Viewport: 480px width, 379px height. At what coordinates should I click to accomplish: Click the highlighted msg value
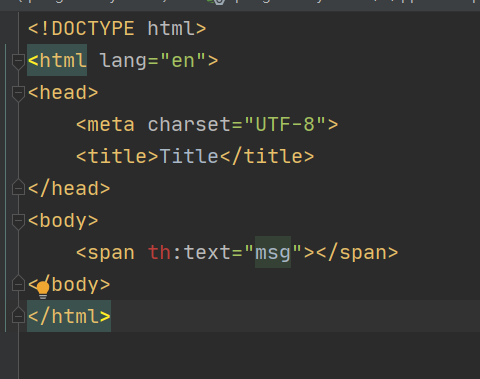coord(273,253)
